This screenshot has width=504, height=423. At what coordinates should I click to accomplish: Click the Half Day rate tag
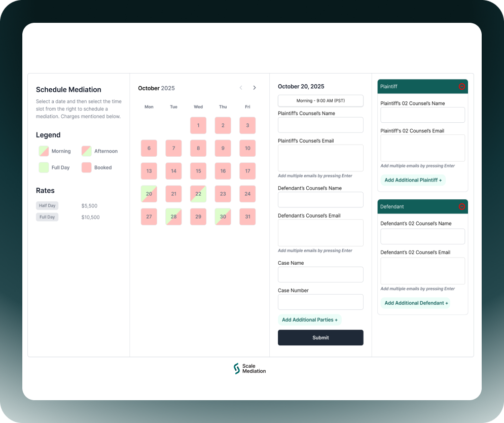(x=47, y=206)
